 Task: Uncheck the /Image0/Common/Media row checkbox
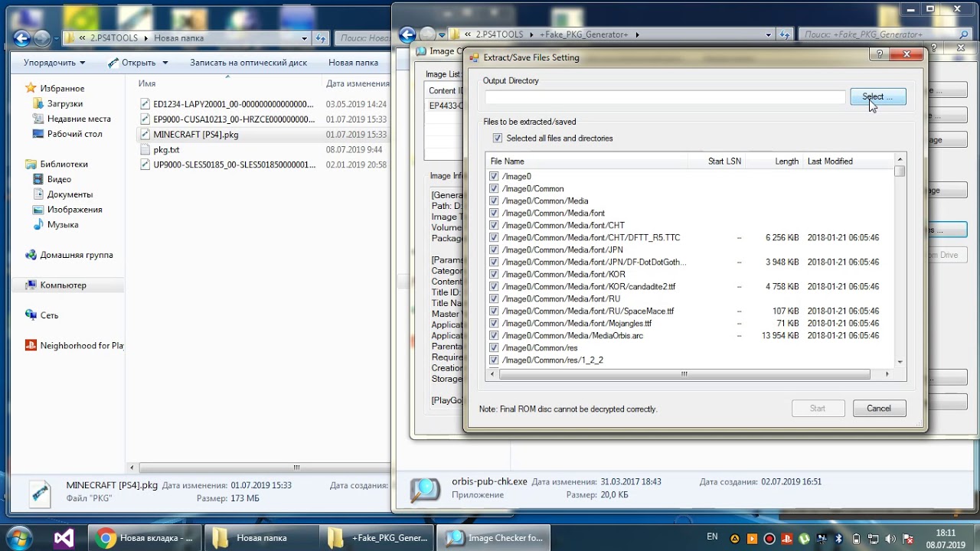(494, 201)
